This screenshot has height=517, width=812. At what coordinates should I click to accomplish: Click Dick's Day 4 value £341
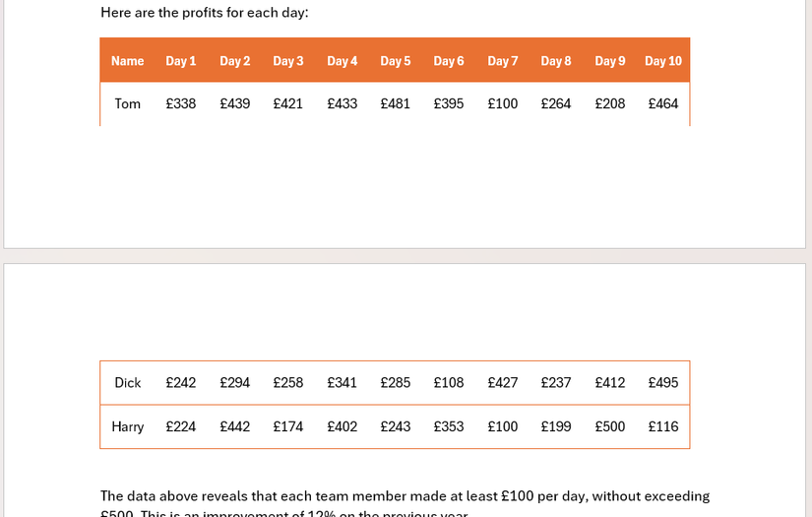[342, 383]
